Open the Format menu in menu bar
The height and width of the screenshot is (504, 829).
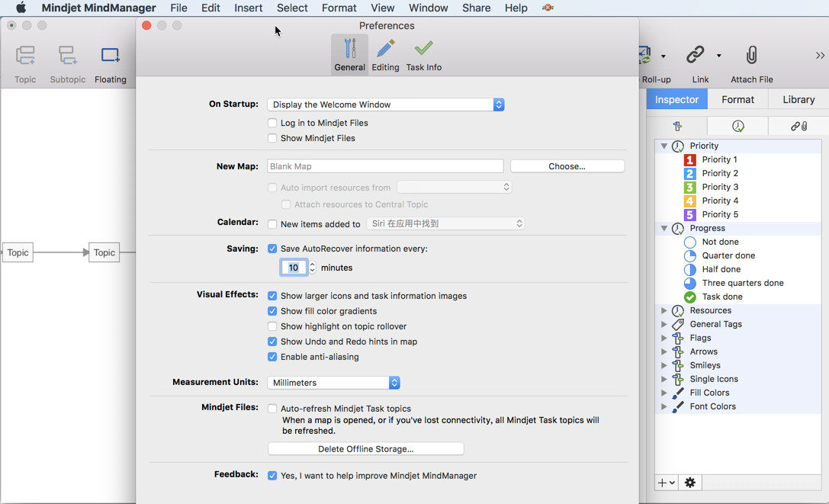click(x=339, y=8)
